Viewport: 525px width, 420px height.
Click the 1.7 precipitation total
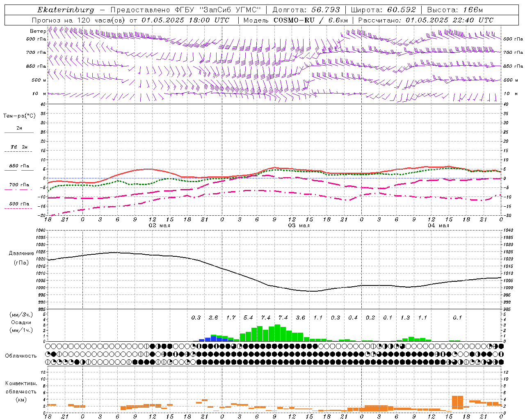tap(231, 317)
